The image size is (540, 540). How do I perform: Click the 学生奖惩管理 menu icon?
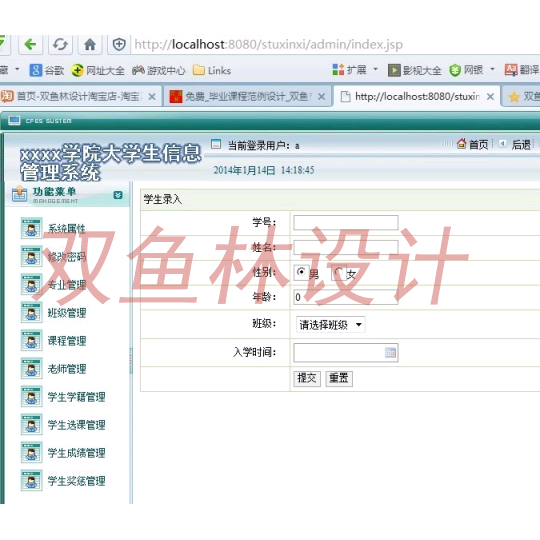[x=31, y=480]
